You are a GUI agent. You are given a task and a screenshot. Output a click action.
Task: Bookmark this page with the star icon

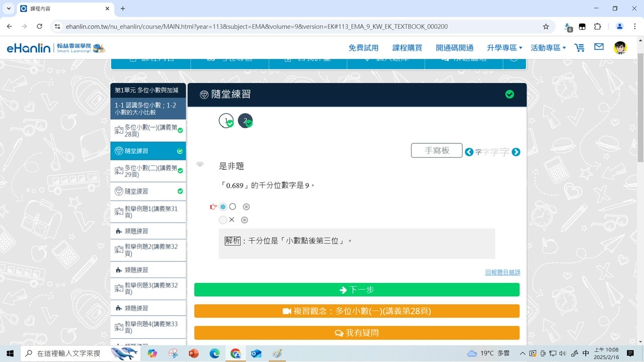[546, 26]
